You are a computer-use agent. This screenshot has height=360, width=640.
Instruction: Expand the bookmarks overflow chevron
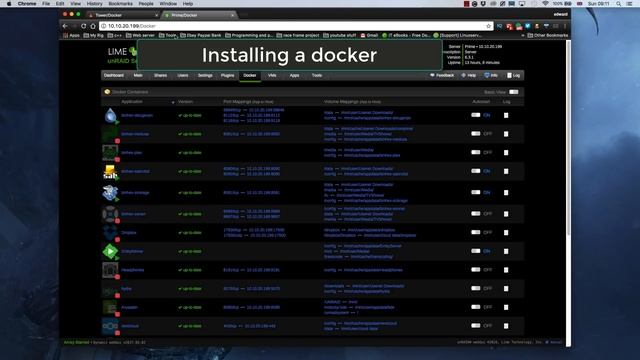point(522,36)
